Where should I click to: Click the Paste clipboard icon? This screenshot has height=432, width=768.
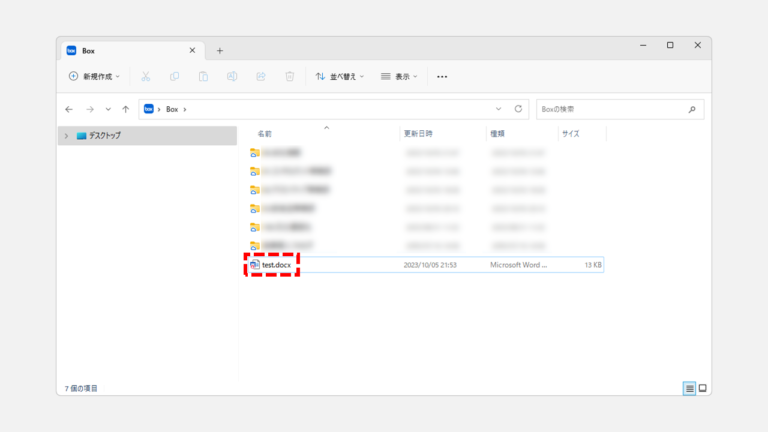(x=203, y=76)
